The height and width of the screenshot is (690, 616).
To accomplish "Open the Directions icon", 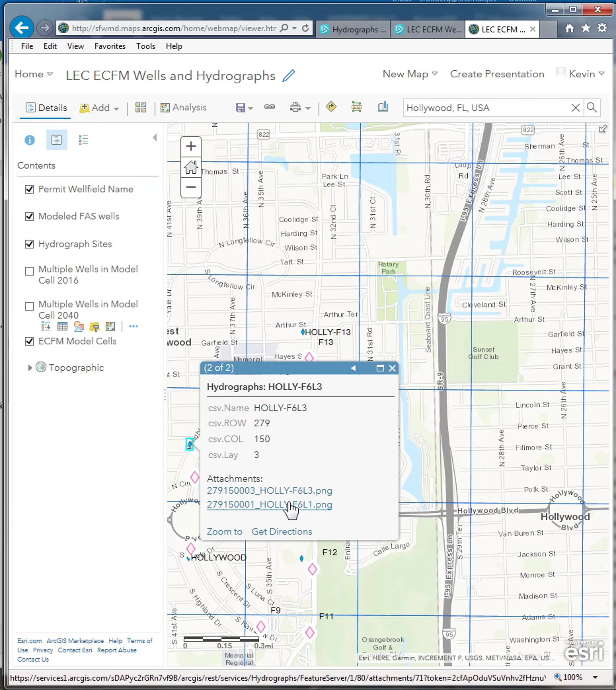I will pyautogui.click(x=331, y=107).
